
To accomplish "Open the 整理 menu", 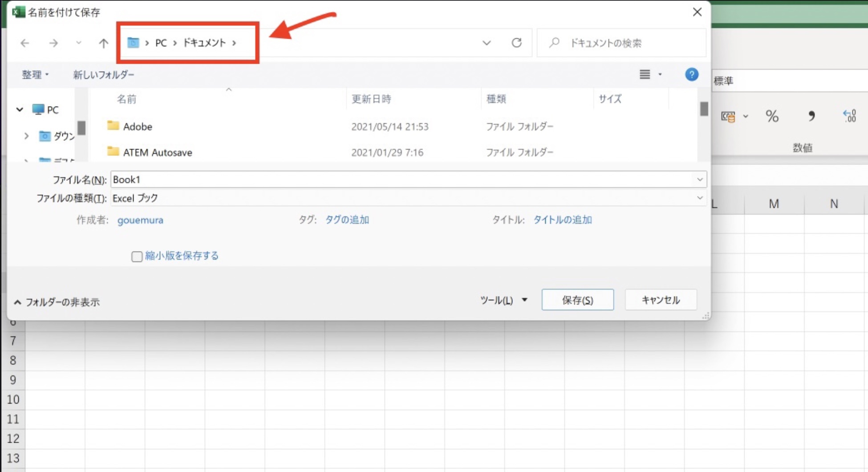I will [x=35, y=74].
